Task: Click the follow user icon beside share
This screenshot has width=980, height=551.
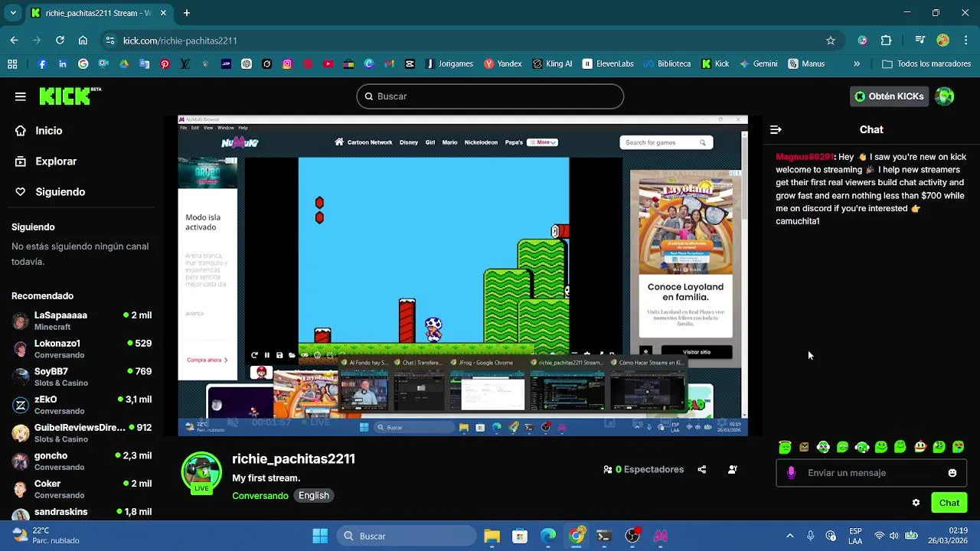Action: click(x=733, y=470)
